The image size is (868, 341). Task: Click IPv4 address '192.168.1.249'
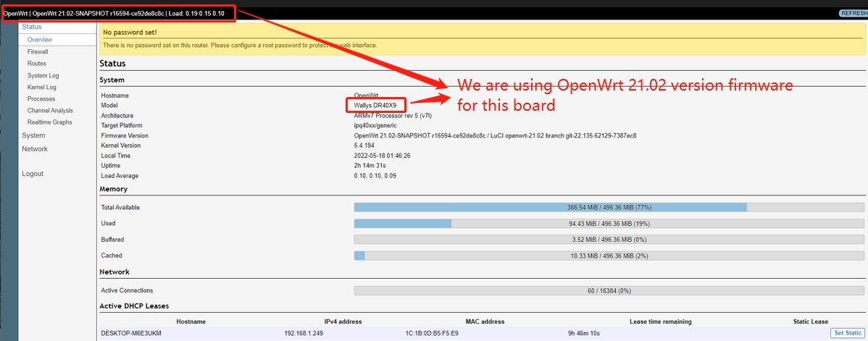[x=302, y=333]
